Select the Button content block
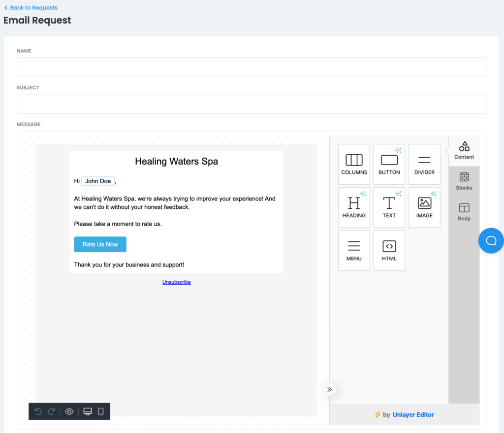 pyautogui.click(x=389, y=165)
